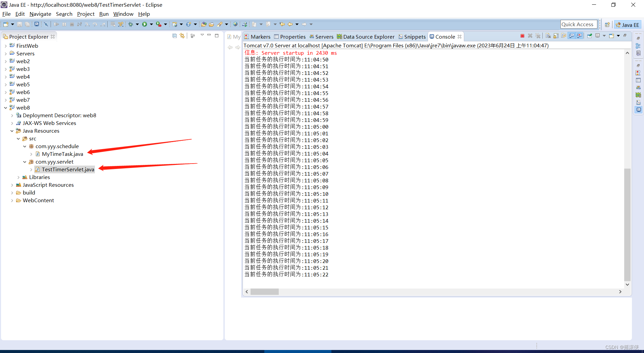
Task: Open Project Explorer View Menu triangle
Action: pos(202,35)
